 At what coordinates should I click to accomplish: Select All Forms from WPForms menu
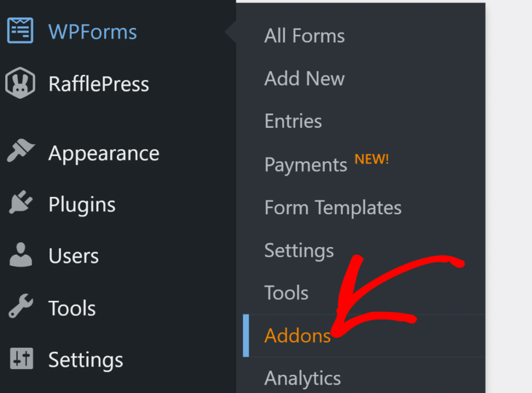coord(304,35)
